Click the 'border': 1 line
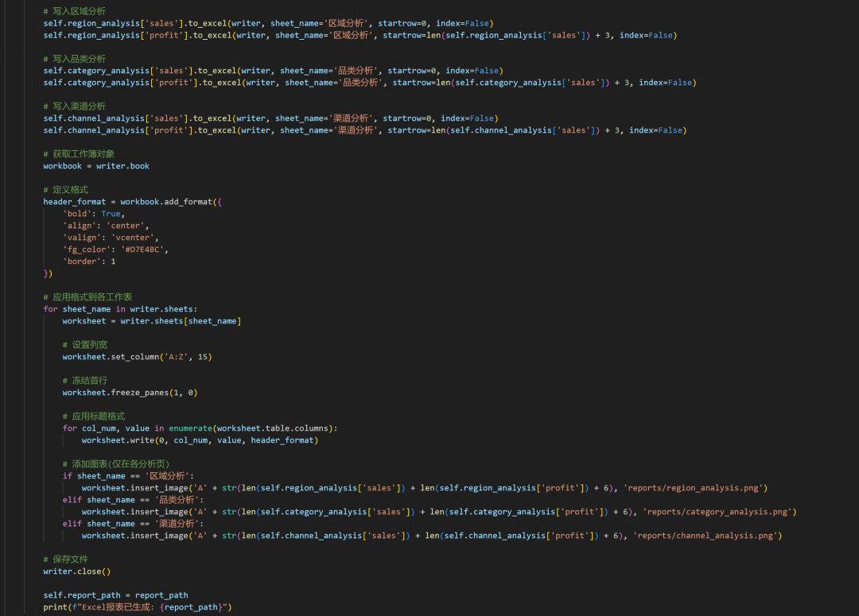 coord(89,262)
